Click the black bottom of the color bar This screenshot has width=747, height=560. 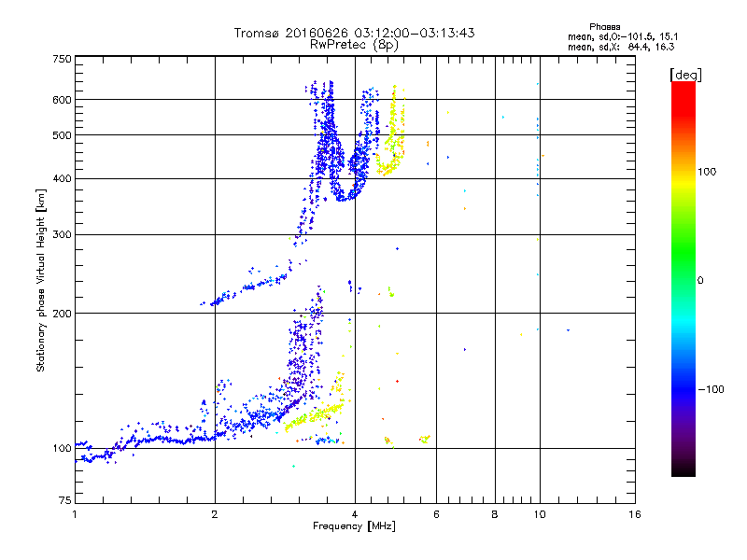(x=684, y=469)
